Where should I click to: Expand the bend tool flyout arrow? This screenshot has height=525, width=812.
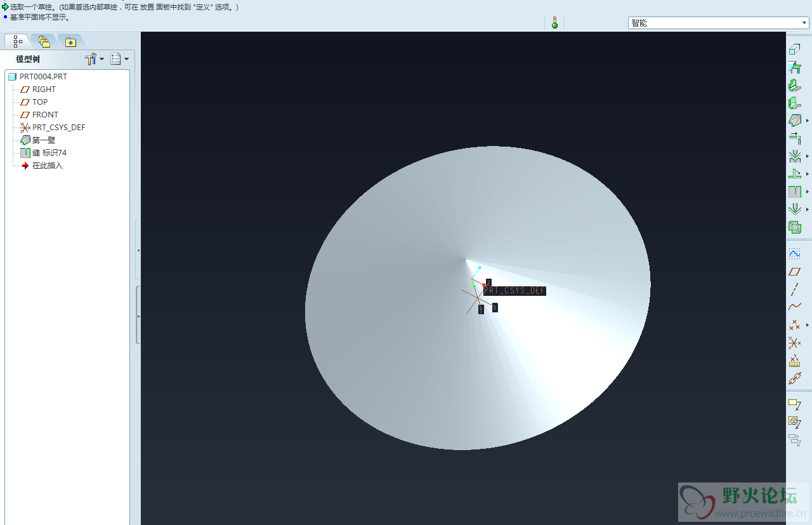(808, 156)
